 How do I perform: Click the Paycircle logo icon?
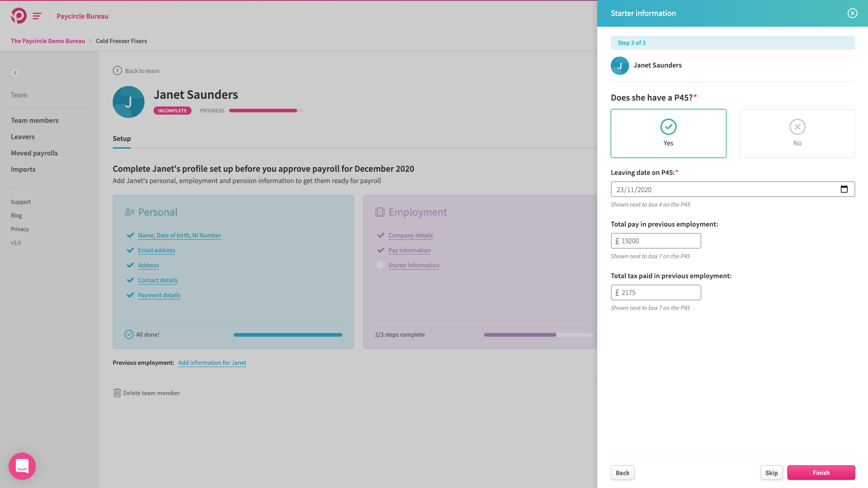19,16
